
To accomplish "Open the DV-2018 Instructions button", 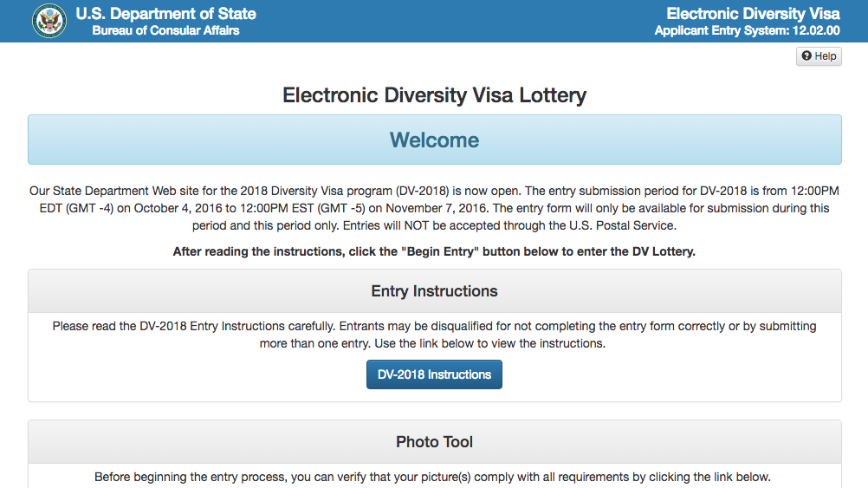I will tap(434, 374).
